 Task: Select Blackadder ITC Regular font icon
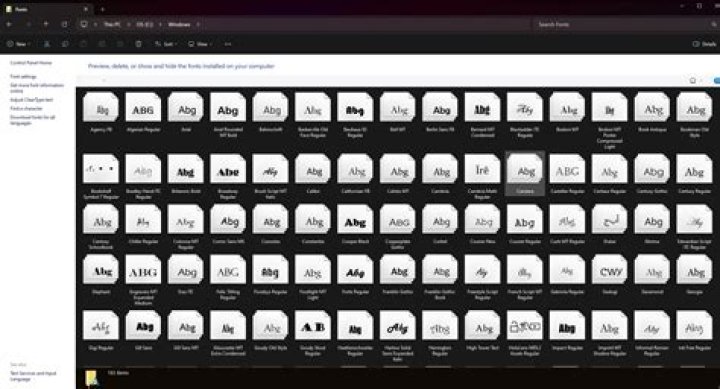point(524,107)
